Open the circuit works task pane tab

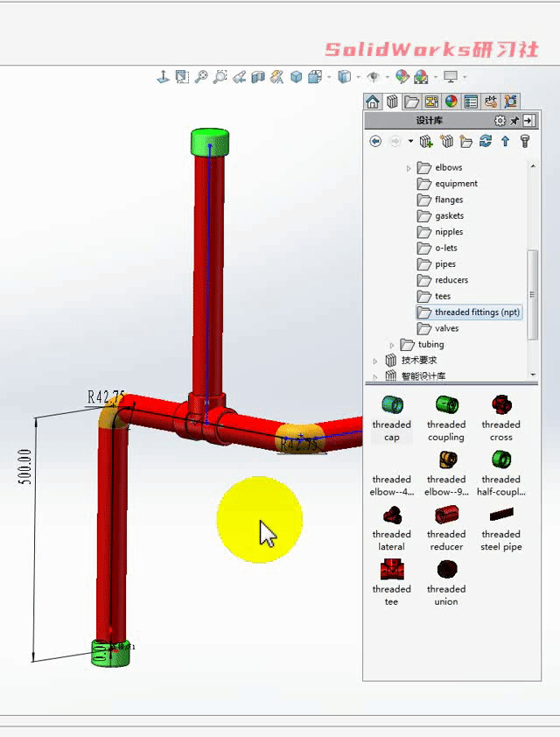click(491, 102)
